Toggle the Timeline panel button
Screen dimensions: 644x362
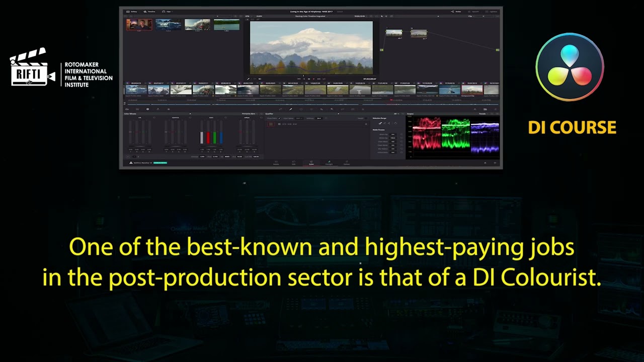[149, 12]
